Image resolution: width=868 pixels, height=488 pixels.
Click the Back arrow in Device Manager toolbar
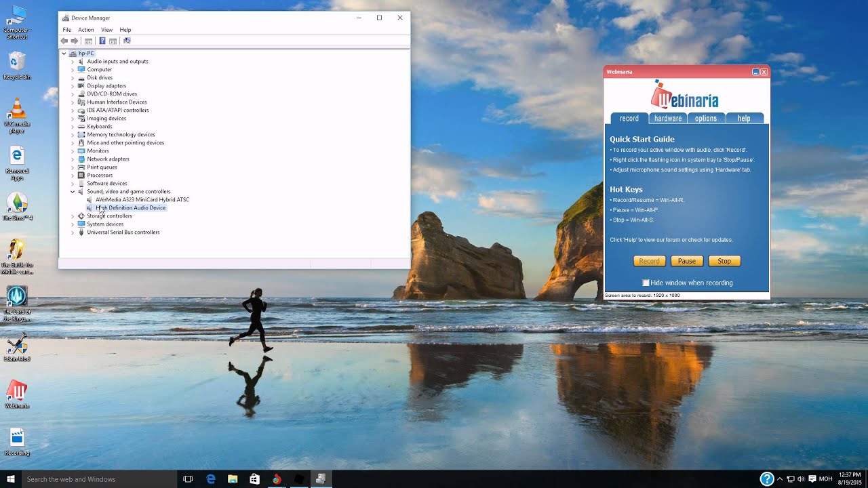(64, 41)
